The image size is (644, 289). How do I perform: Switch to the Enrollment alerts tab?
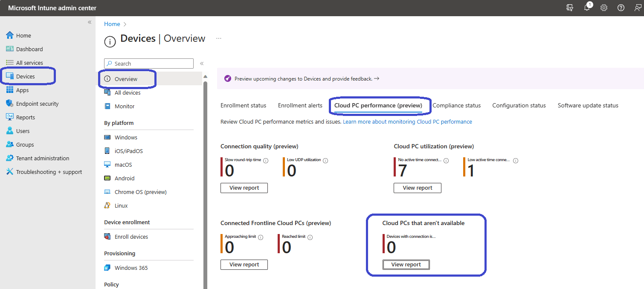point(300,105)
